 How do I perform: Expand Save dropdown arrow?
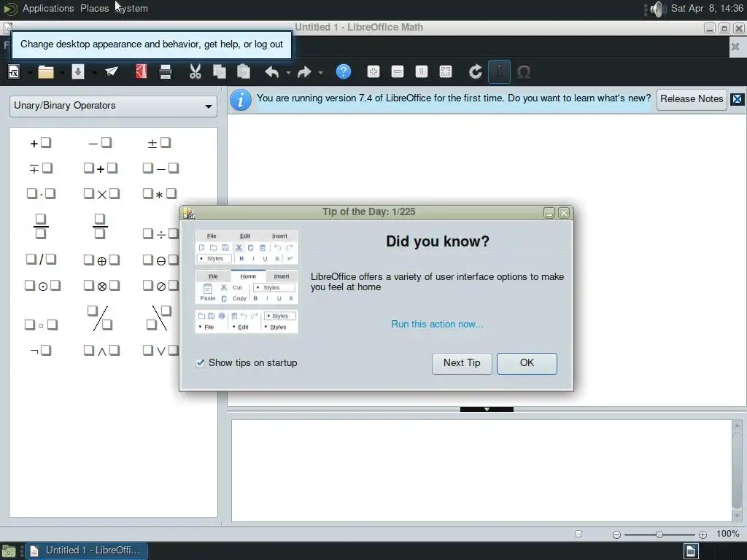94,73
